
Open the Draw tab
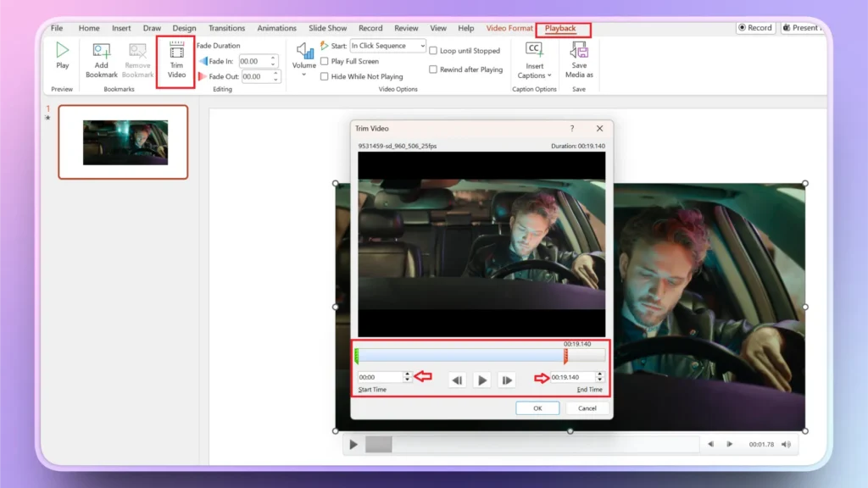click(x=152, y=28)
